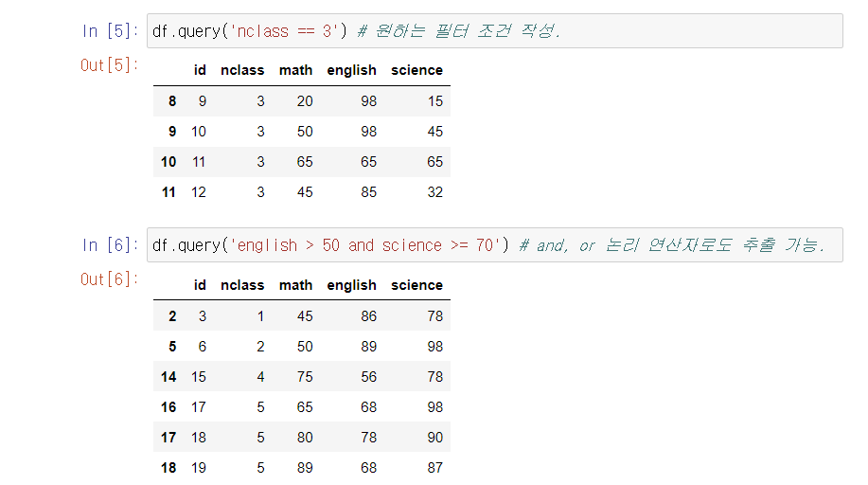Click the In [5] code cell input

click(x=494, y=31)
